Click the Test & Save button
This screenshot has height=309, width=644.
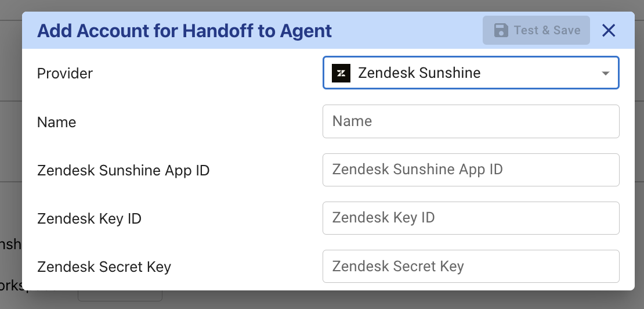[536, 30]
